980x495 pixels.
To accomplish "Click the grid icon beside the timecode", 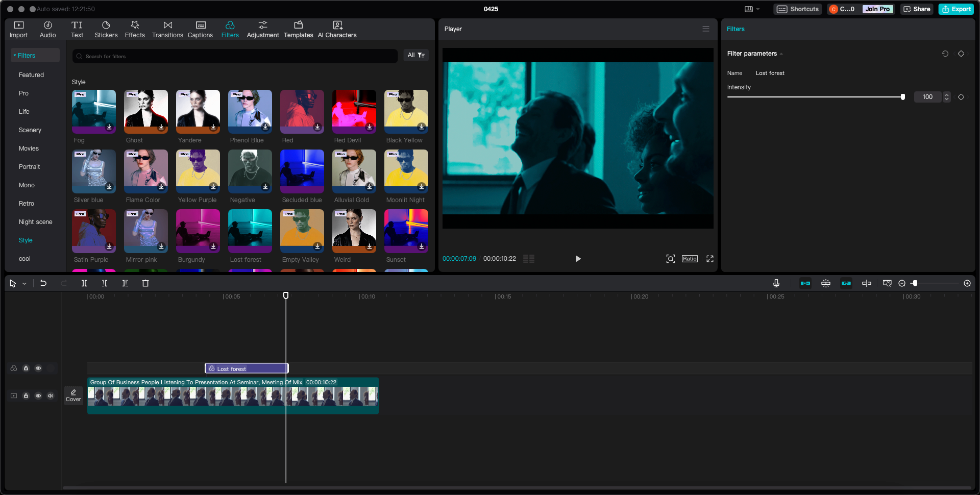I will pyautogui.click(x=529, y=259).
